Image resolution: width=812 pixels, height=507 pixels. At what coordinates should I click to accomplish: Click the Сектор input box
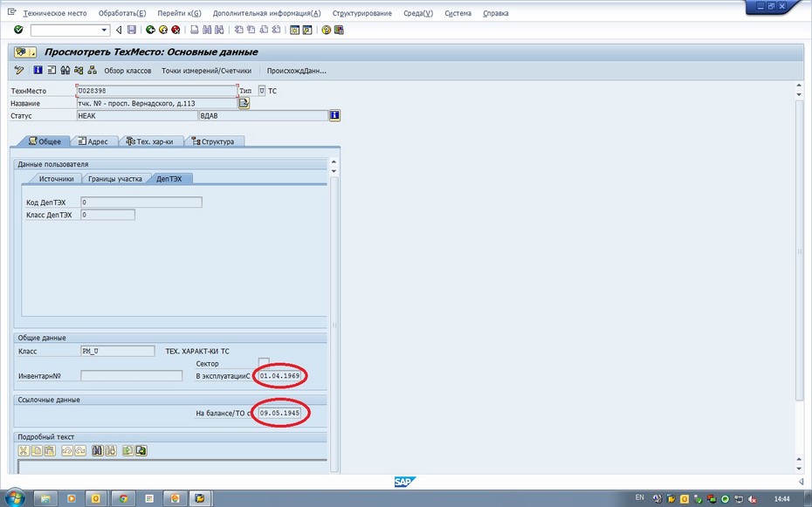pyautogui.click(x=264, y=363)
